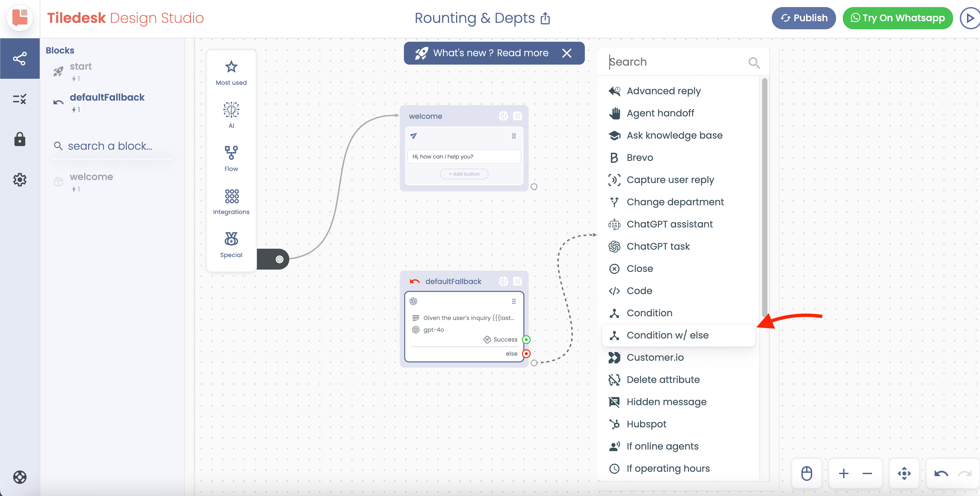Click start node output connector
The image size is (980, 496).
tap(279, 259)
